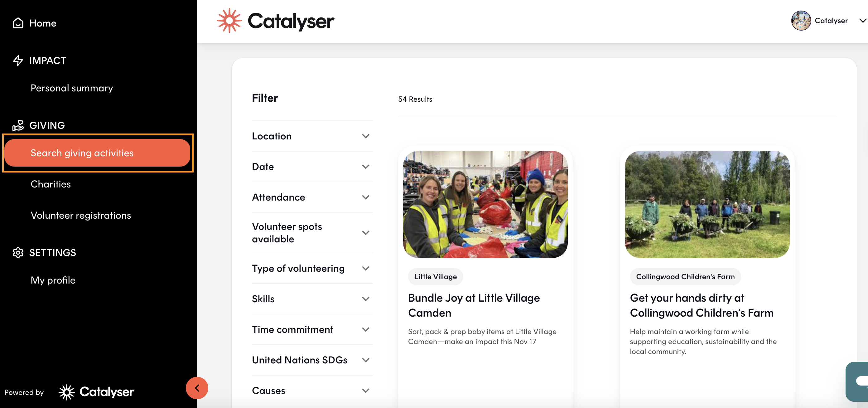Click the Catalyser account name
Viewport: 868px width, 408px height.
[x=831, y=21]
